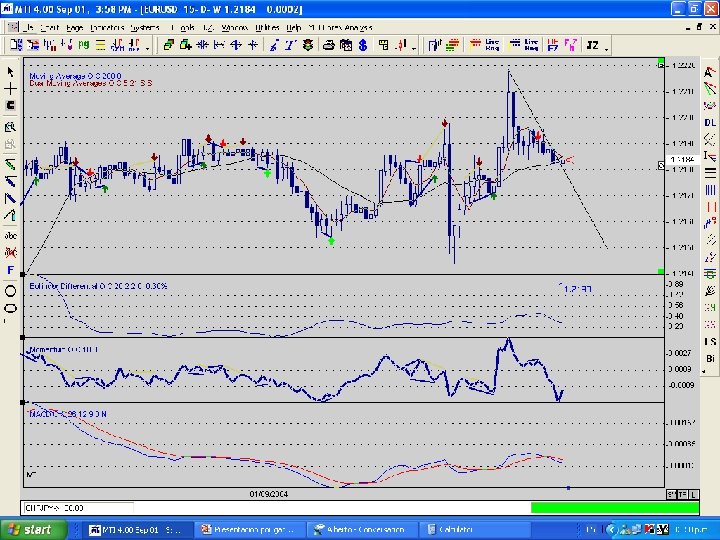Click the blue vertical lines tool, right toolbar
This screenshot has width=720, height=540.
[710, 190]
